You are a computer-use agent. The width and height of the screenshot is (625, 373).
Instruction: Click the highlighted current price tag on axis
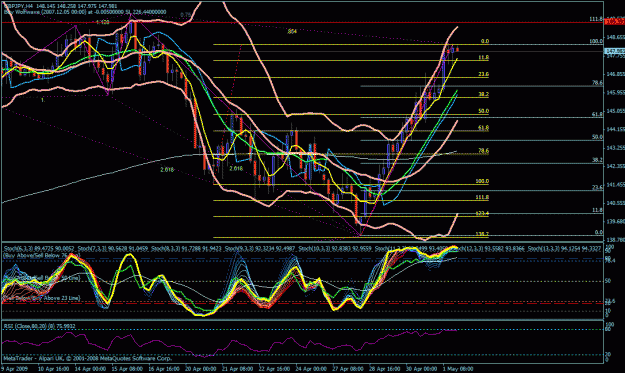coord(615,51)
